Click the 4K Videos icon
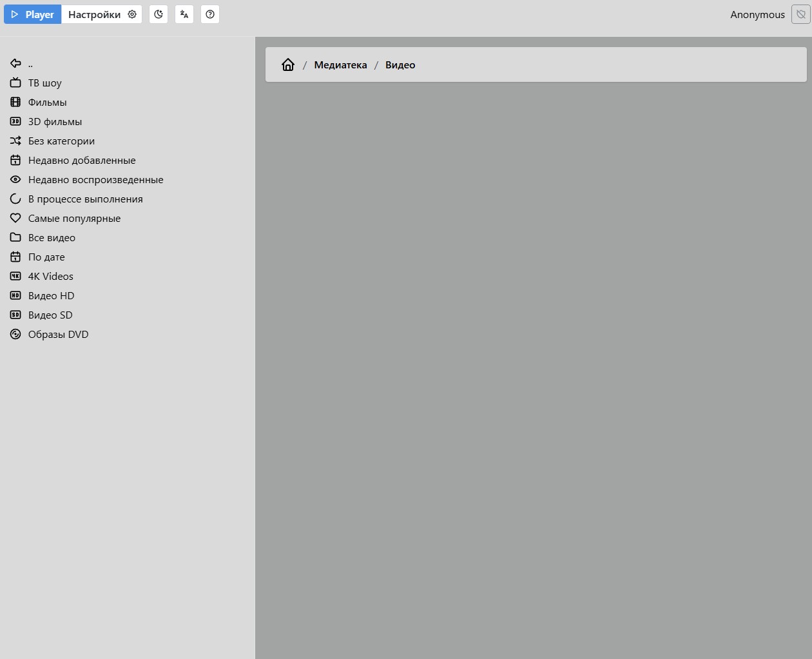The width and height of the screenshot is (812, 659). point(15,276)
